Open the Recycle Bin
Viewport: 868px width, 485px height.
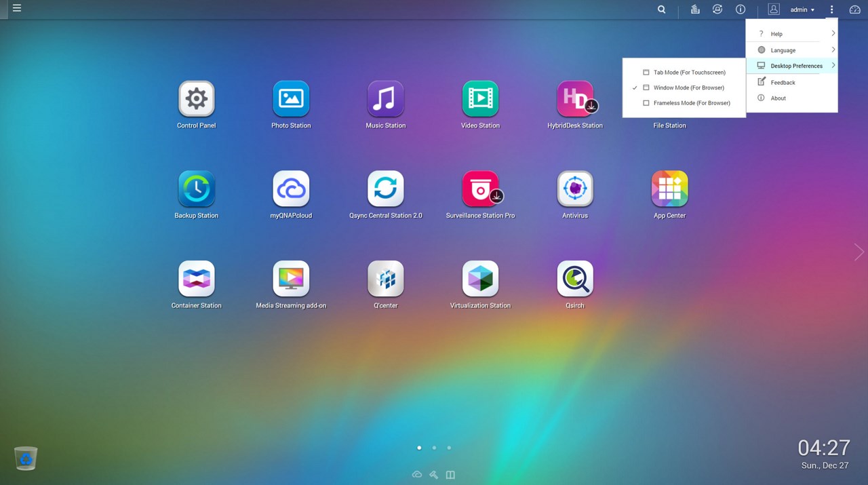pos(26,459)
